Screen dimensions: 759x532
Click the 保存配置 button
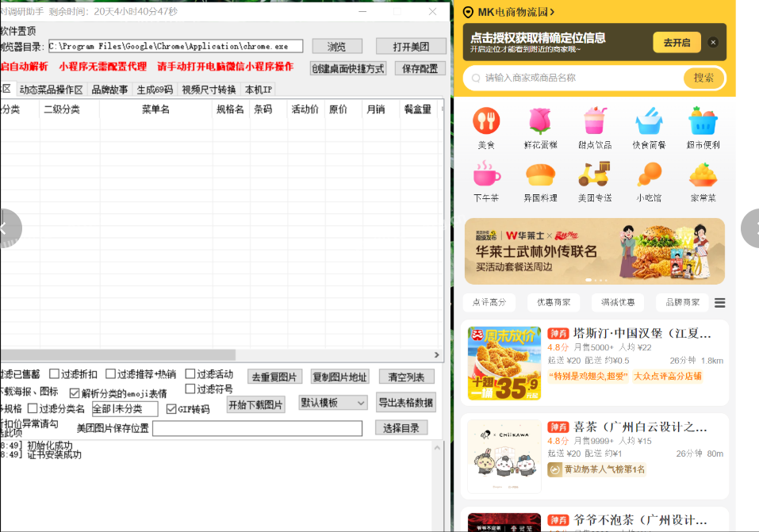[x=420, y=69]
